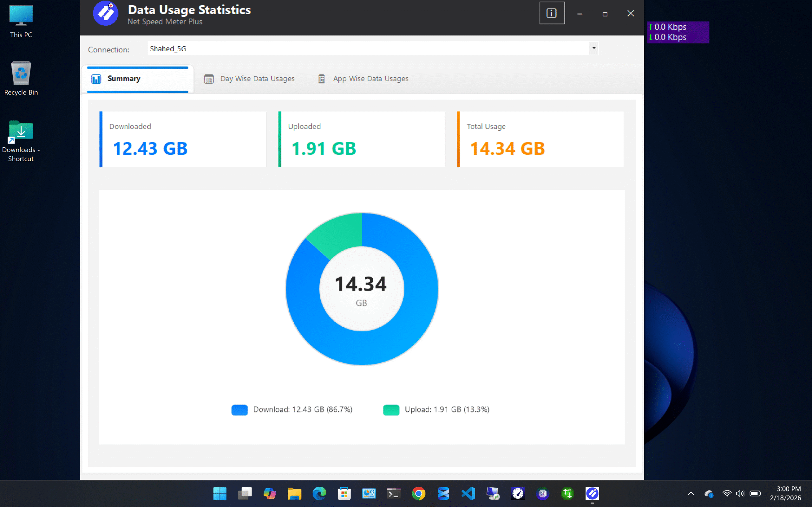
Task: Click the green up/down network arrows taskbar icon
Action: click(x=567, y=494)
